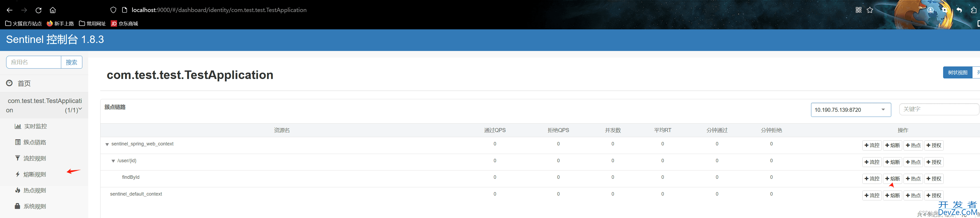Image resolution: width=980 pixels, height=218 pixels.
Task: Click the 资源名 column header
Action: pos(282,130)
